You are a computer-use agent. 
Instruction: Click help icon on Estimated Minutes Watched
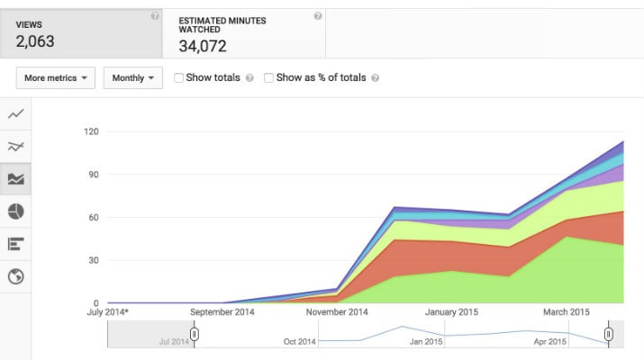pyautogui.click(x=317, y=16)
